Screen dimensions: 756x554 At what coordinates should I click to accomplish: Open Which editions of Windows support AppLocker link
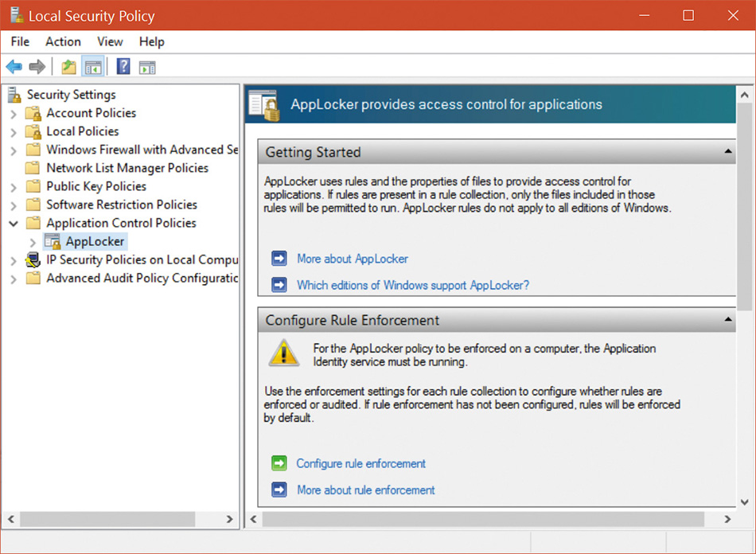tap(412, 285)
